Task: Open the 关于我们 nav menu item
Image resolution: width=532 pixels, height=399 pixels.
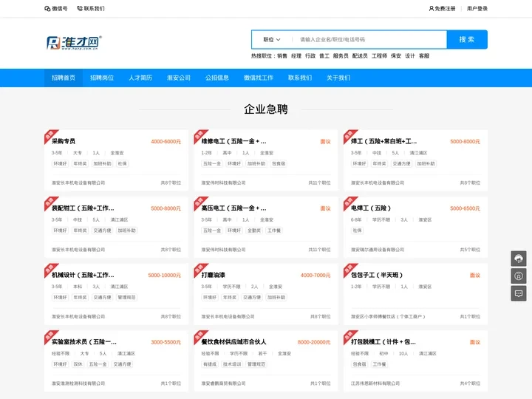Action: tap(338, 78)
